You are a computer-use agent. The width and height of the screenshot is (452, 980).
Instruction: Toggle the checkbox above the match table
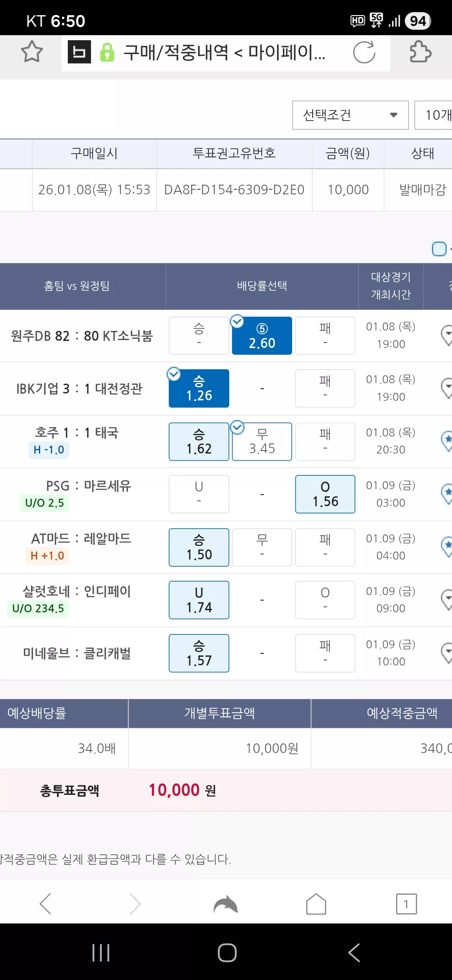[439, 249]
